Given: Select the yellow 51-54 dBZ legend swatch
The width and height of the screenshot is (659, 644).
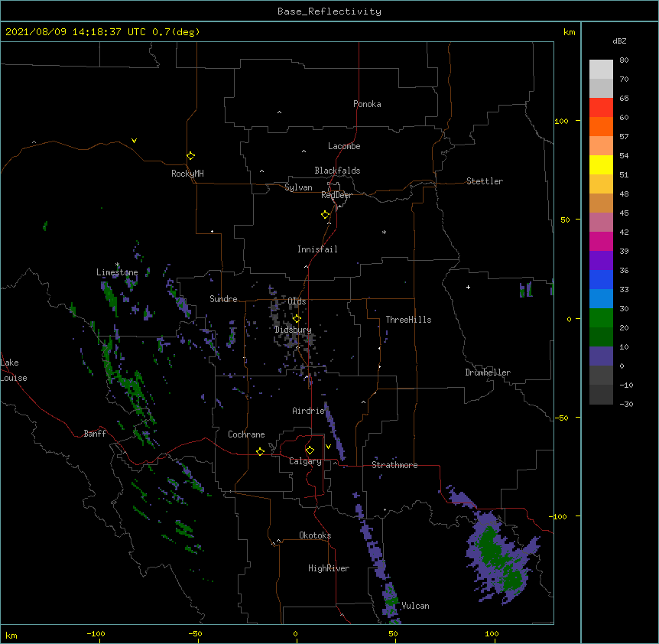Looking at the screenshot, I should click(x=601, y=164).
